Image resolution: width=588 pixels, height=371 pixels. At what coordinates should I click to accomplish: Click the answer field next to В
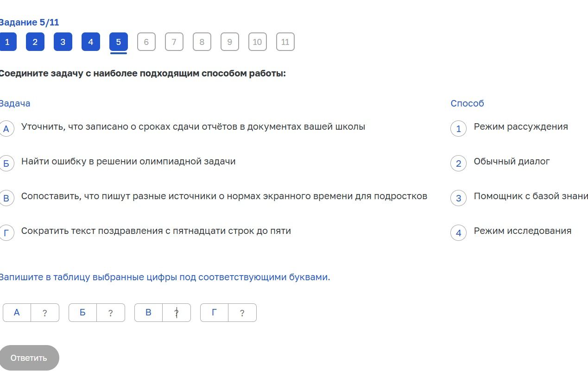click(x=177, y=313)
